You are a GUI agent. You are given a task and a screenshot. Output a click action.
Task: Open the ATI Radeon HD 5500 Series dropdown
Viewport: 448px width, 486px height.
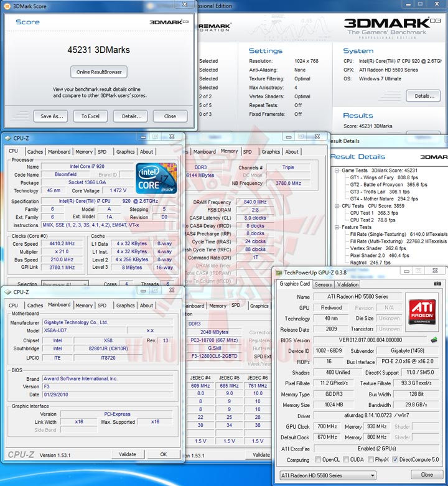[327, 475]
